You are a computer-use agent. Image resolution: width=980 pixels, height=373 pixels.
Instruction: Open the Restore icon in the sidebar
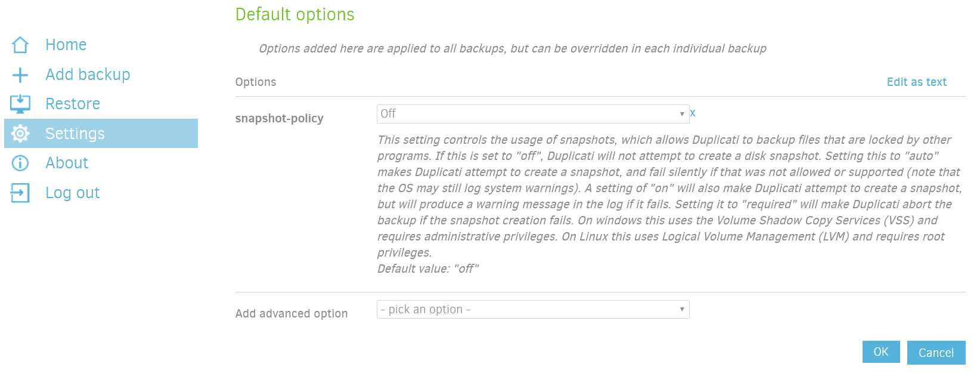[x=20, y=103]
